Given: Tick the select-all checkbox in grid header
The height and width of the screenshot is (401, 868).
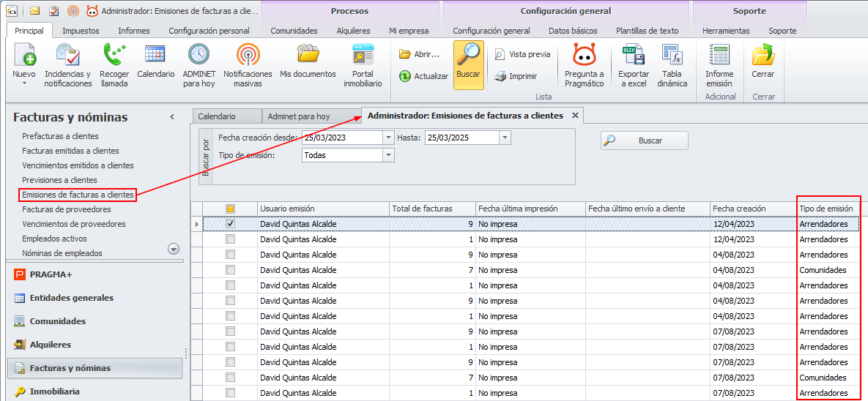Looking at the screenshot, I should (231, 209).
